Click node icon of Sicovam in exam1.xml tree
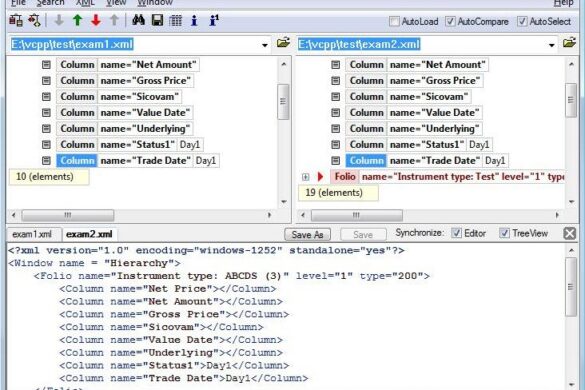 46,97
